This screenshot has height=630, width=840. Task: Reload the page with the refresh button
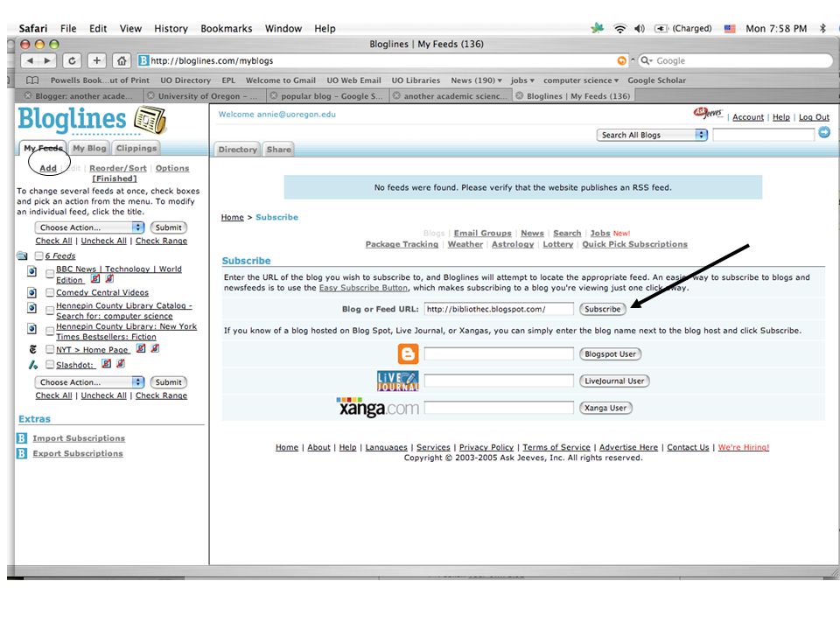tap(72, 60)
